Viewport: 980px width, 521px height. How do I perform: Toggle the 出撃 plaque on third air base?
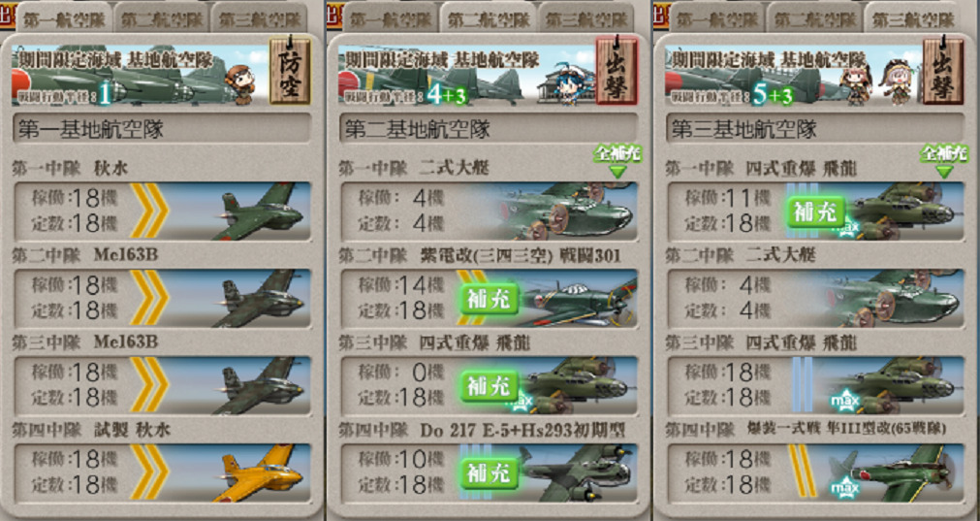click(943, 71)
